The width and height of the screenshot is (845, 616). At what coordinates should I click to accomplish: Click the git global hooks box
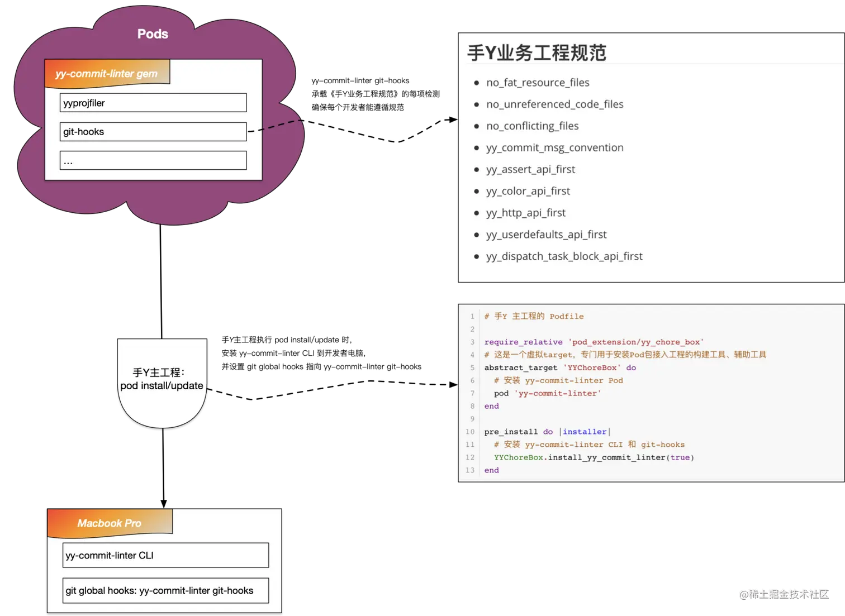click(x=165, y=590)
